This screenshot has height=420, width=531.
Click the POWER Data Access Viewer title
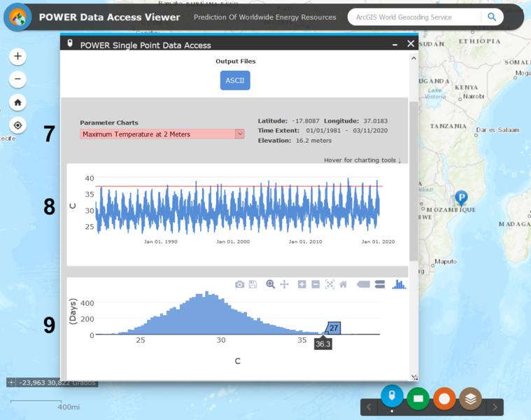point(109,17)
